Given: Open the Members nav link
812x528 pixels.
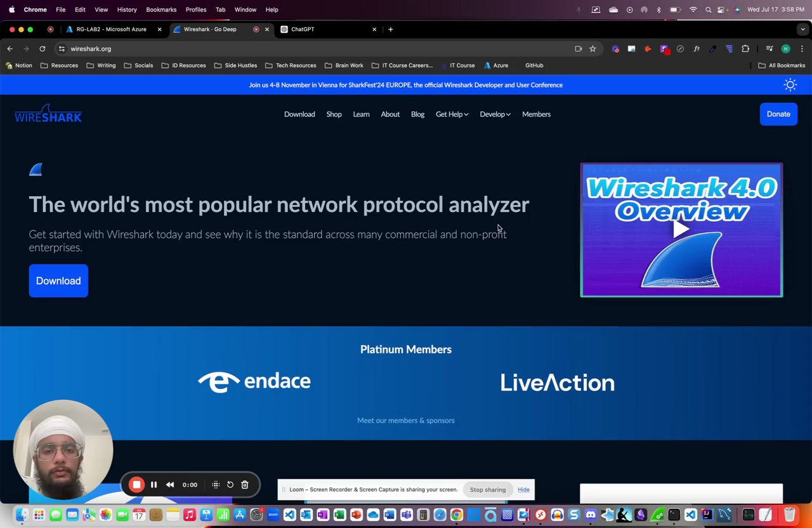Looking at the screenshot, I should point(536,114).
